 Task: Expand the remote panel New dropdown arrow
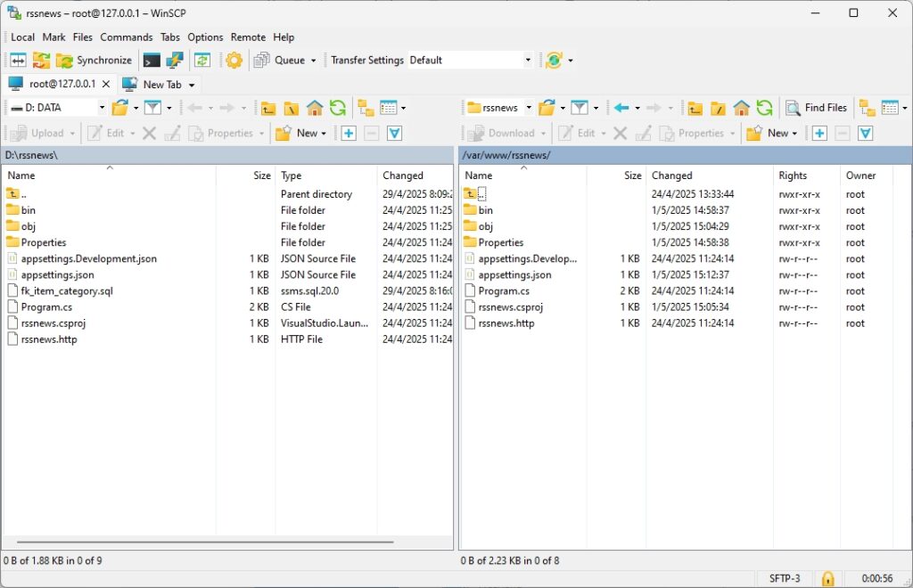(x=794, y=133)
